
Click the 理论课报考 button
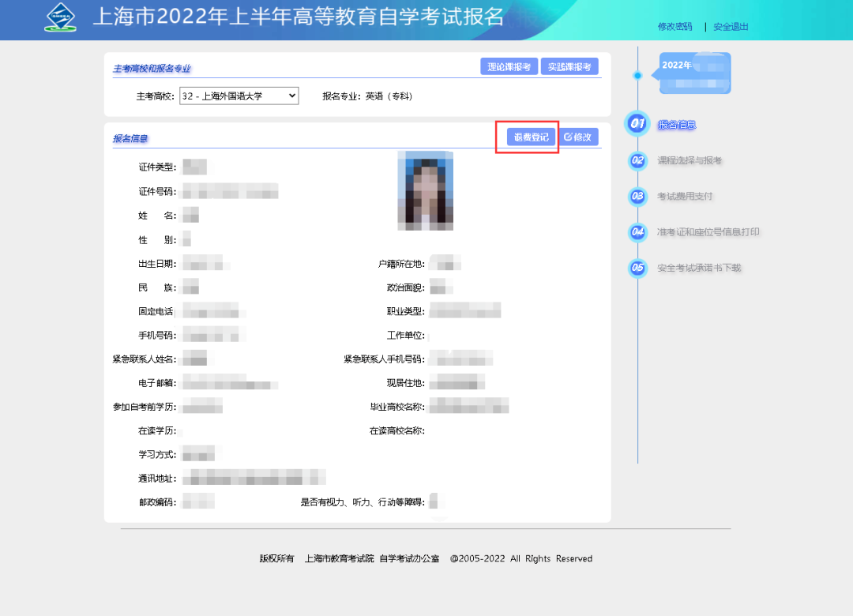pos(508,66)
